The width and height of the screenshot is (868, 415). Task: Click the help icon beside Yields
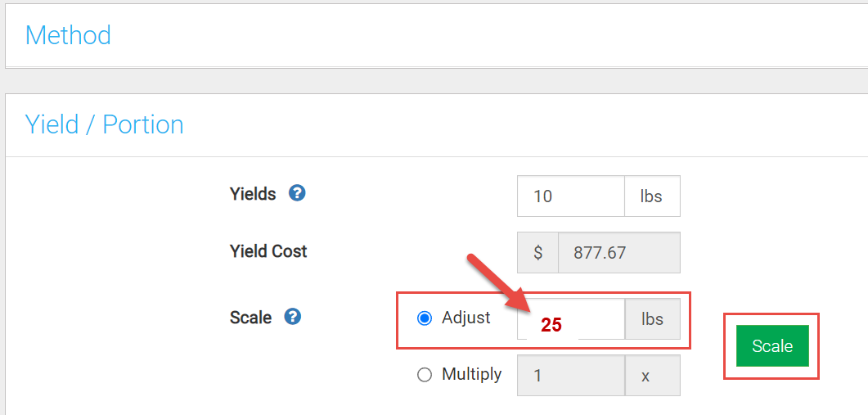297,194
